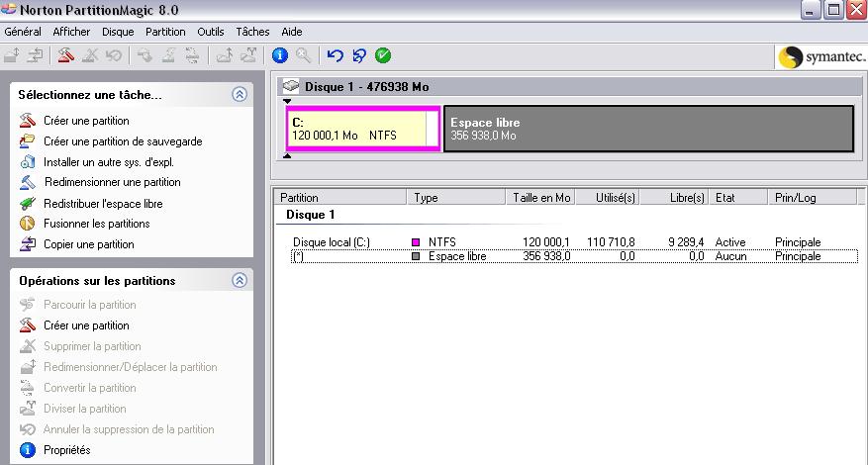Click icon beside Installer un autre sys. d'expl.
The height and width of the screenshot is (465, 868).
[x=27, y=162]
